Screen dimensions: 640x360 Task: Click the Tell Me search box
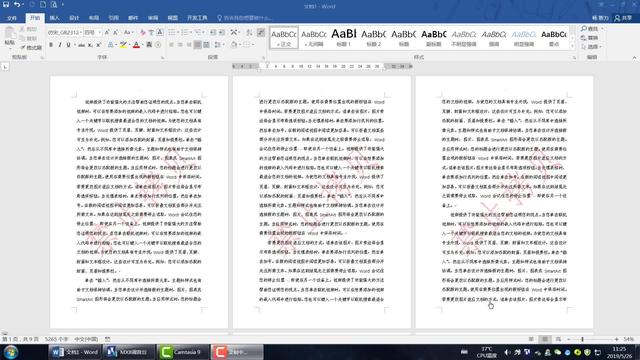(x=245, y=18)
